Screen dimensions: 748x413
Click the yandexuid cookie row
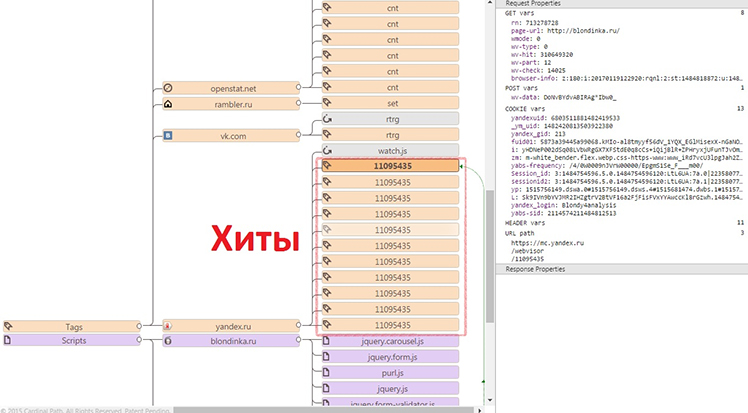click(565, 118)
